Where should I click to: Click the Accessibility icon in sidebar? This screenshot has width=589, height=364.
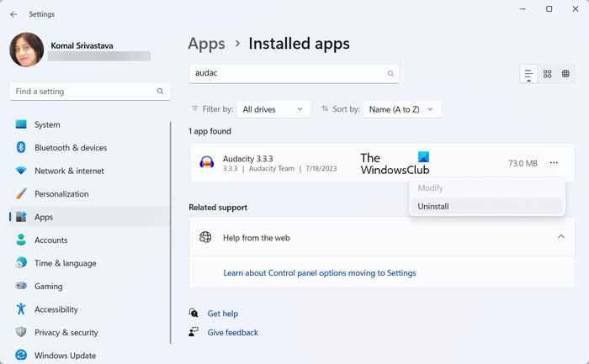pyautogui.click(x=21, y=309)
